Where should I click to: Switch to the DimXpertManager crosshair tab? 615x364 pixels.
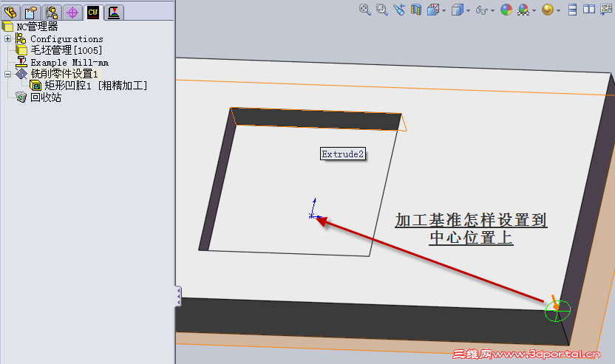pos(72,13)
